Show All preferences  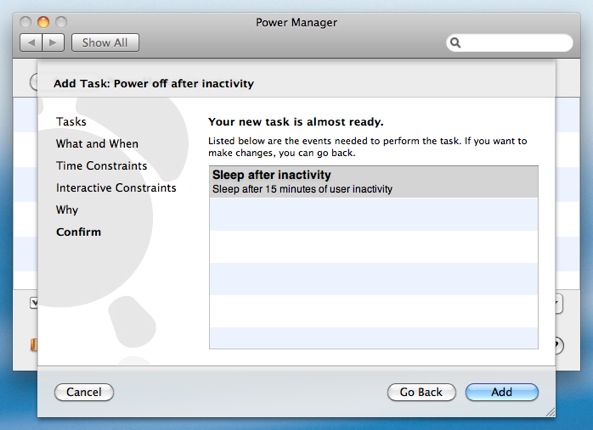[x=105, y=43]
